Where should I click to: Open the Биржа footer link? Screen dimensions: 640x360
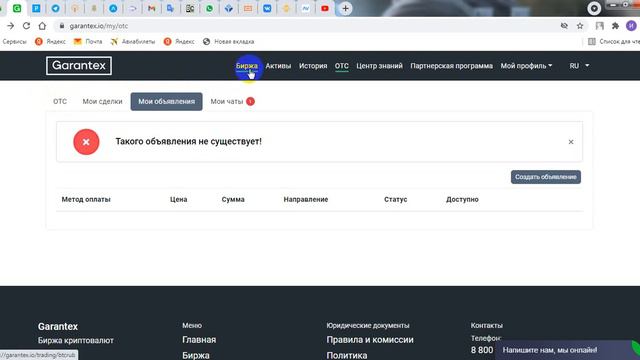(x=196, y=355)
